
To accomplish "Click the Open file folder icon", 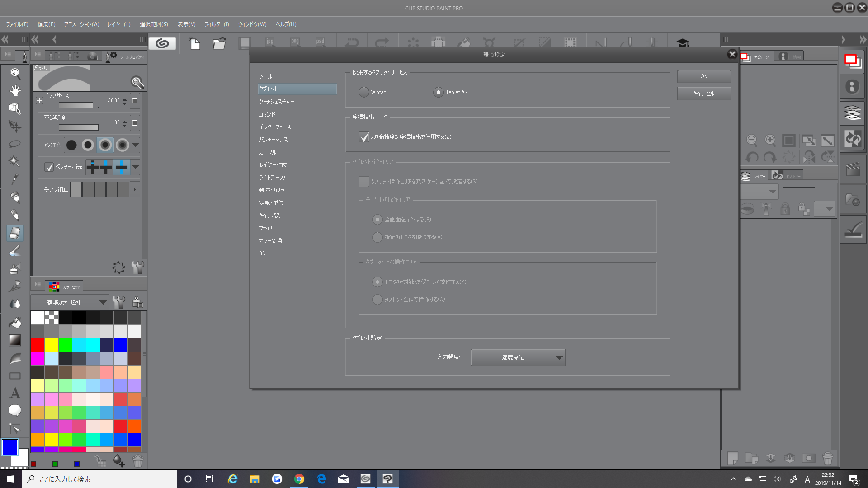I will (219, 43).
